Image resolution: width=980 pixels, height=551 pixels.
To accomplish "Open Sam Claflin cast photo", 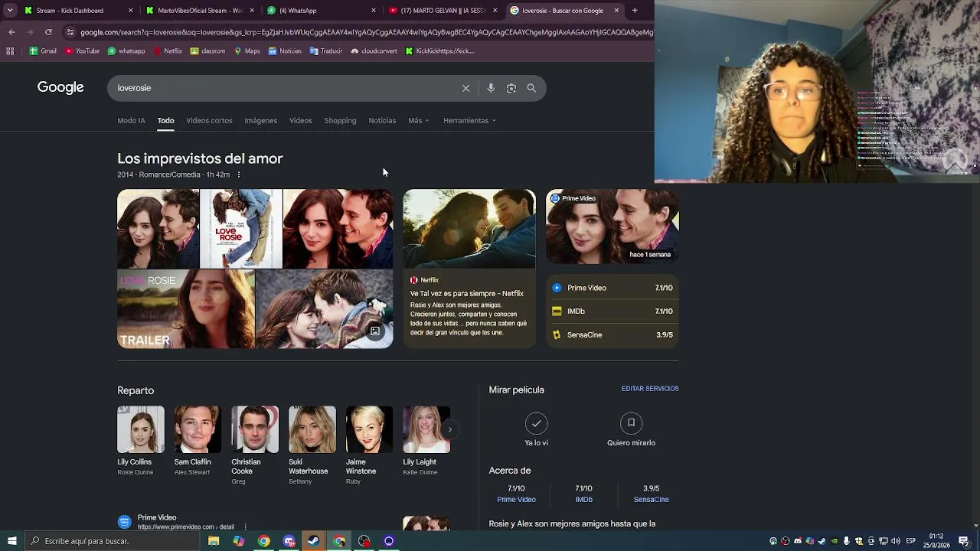I will pos(198,430).
